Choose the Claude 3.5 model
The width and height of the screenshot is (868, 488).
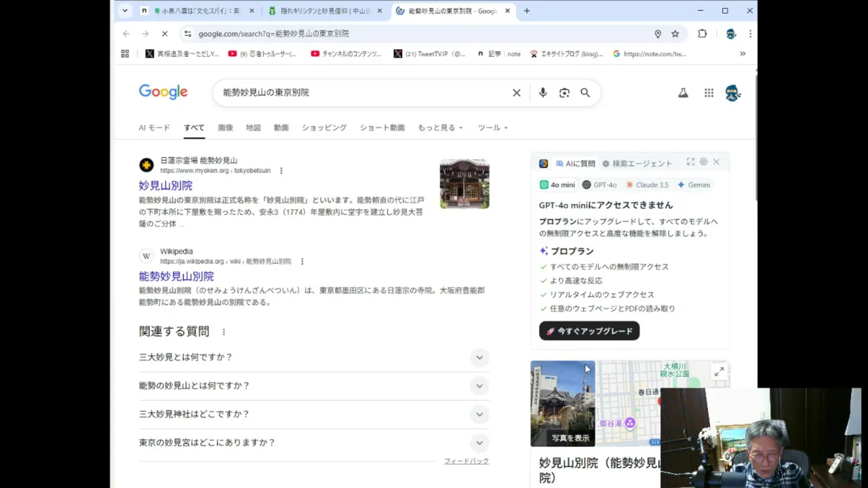647,185
